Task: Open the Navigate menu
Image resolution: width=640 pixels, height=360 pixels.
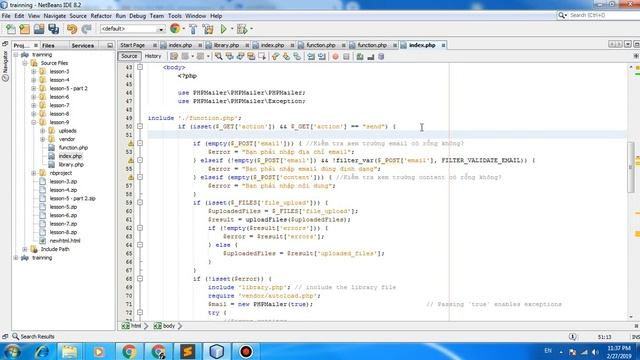Action: pyautogui.click(x=55, y=16)
